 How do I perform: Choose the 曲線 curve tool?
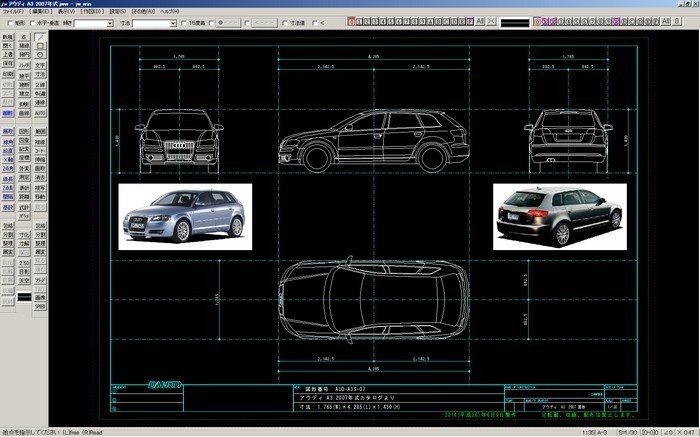(x=24, y=113)
